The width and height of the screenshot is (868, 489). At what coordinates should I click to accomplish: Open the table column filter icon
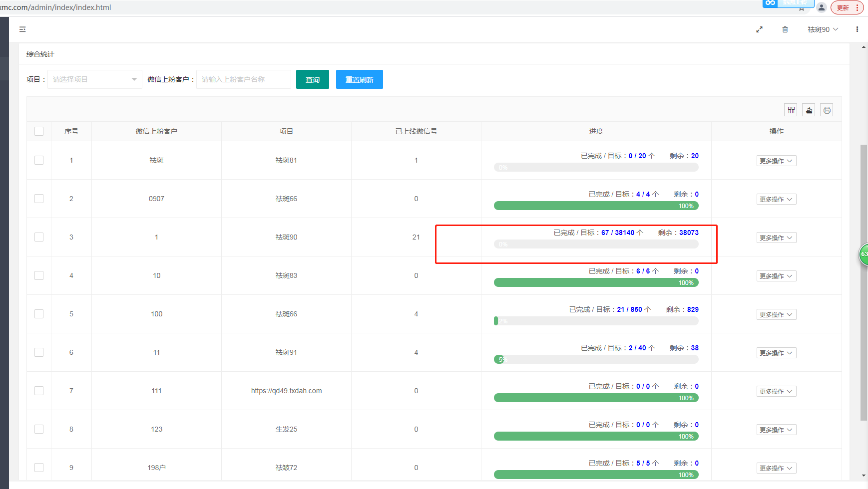pyautogui.click(x=791, y=110)
